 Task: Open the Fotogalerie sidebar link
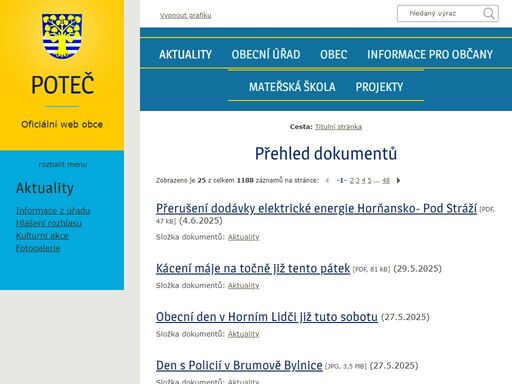click(x=38, y=248)
